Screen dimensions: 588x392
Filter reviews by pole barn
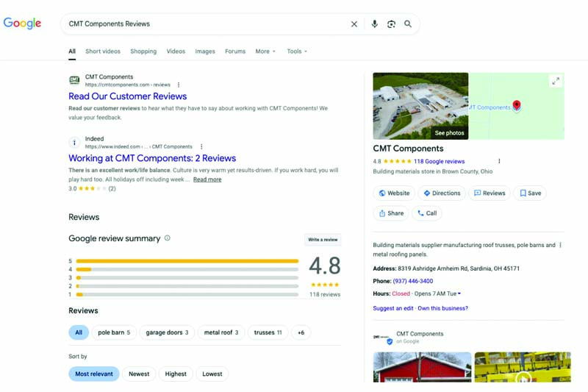pyautogui.click(x=114, y=332)
